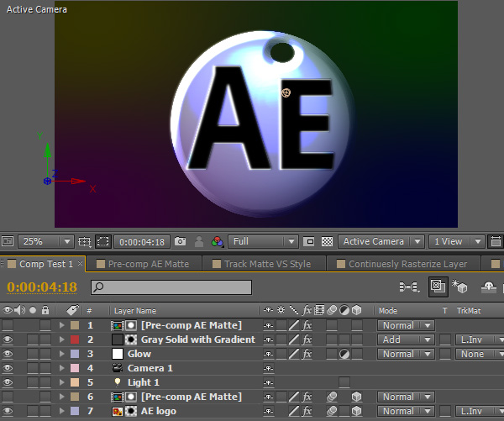Open the 25% magnification dropdown
Viewport: 504px width, 421px height.
tap(45, 242)
